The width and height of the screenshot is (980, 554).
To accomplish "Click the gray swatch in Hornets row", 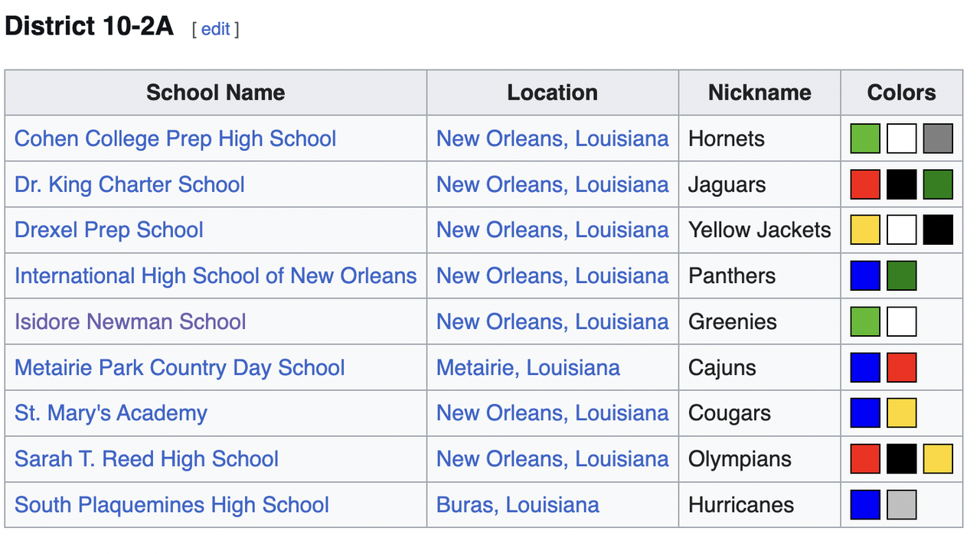I will 938,138.
